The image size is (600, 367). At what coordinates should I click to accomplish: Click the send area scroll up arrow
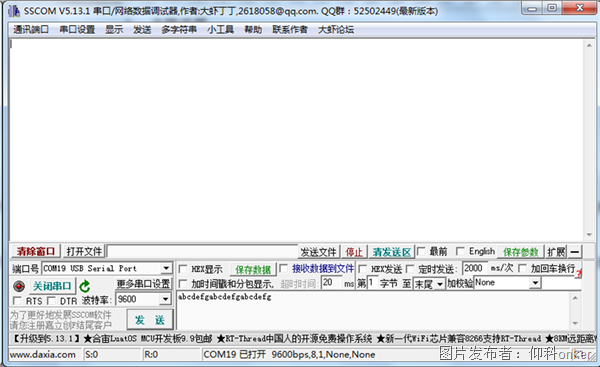[x=576, y=297]
